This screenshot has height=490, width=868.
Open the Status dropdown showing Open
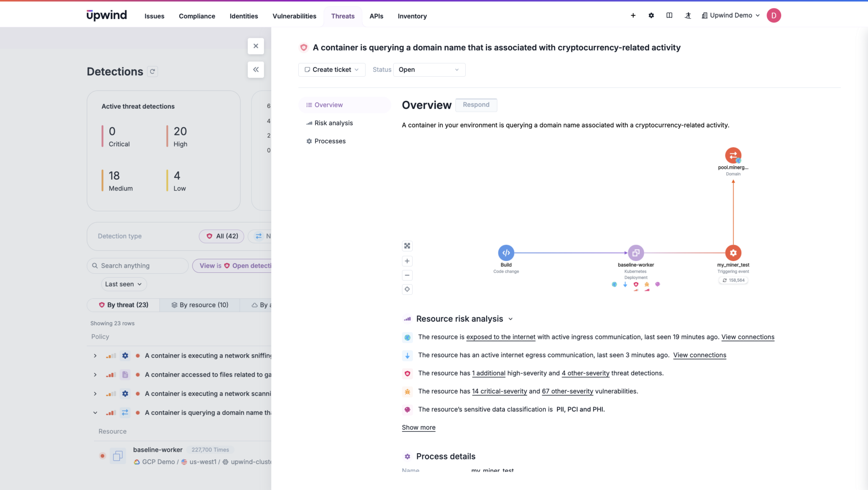(x=429, y=70)
